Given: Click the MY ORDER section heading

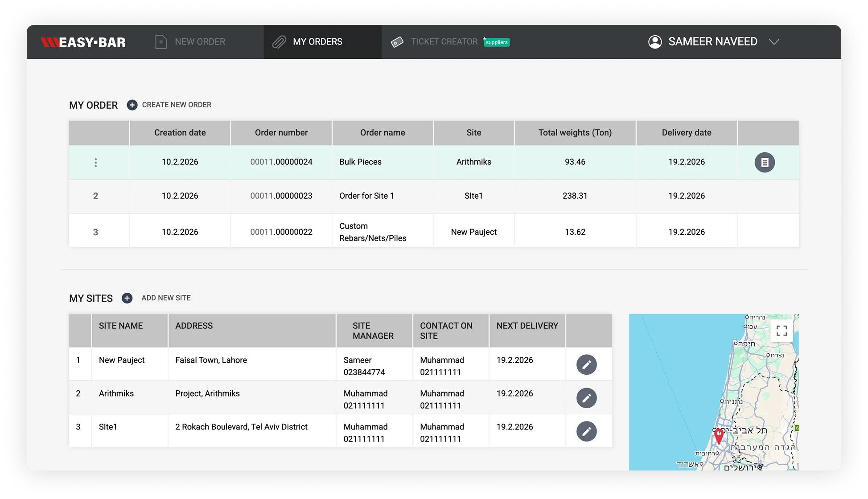Looking at the screenshot, I should pos(94,105).
